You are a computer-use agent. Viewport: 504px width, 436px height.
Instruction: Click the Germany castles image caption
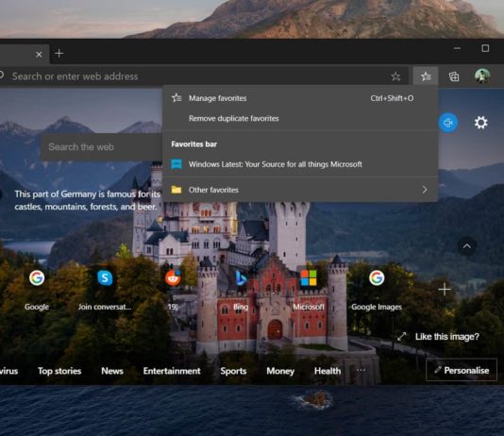click(87, 200)
